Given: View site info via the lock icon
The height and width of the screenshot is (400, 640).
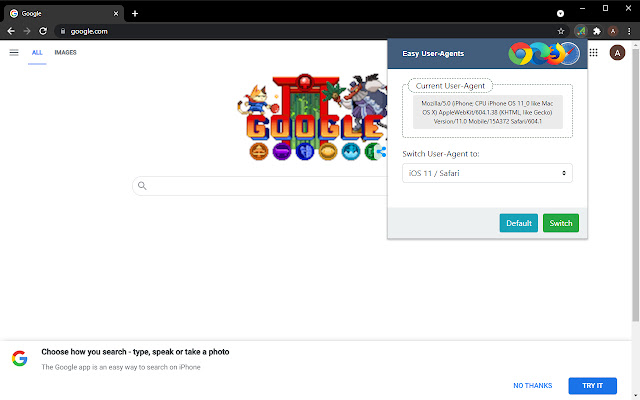Looking at the screenshot, I should pos(62,31).
